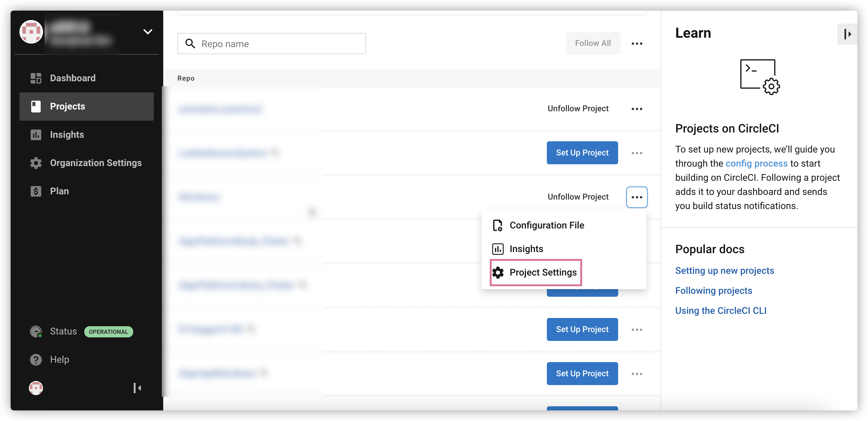Open Following projects doc link

pyautogui.click(x=713, y=291)
